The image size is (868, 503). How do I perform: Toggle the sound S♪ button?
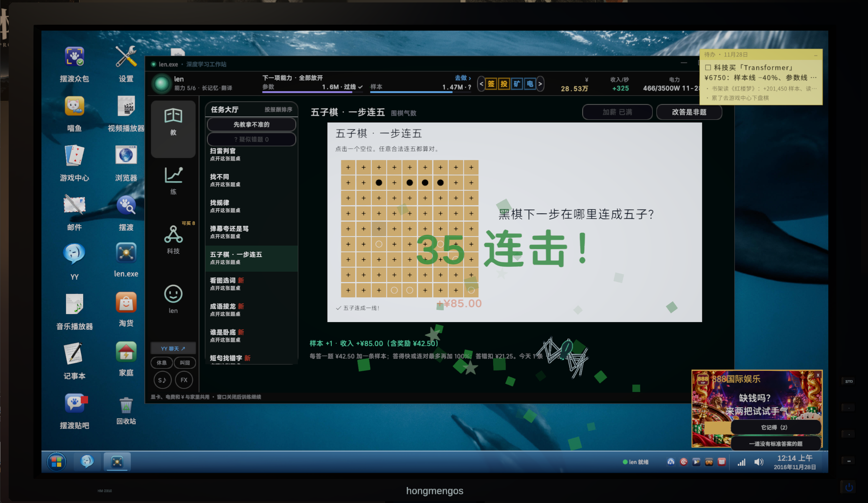pyautogui.click(x=162, y=380)
